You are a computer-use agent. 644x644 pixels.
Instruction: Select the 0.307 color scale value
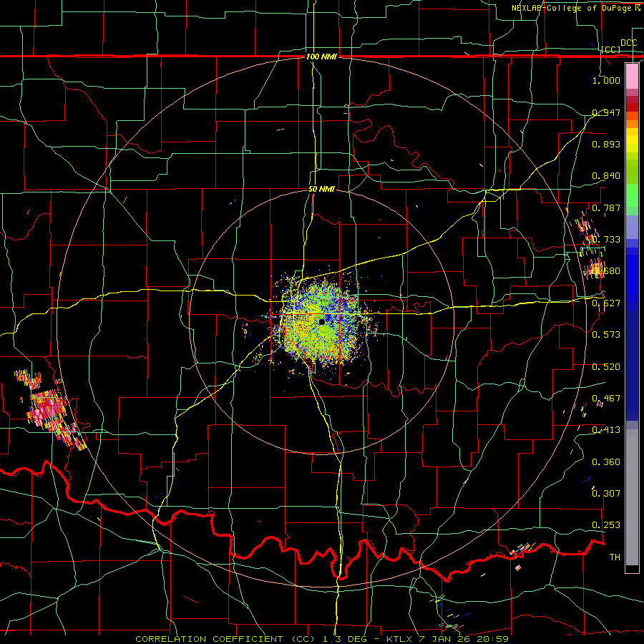coord(606,493)
